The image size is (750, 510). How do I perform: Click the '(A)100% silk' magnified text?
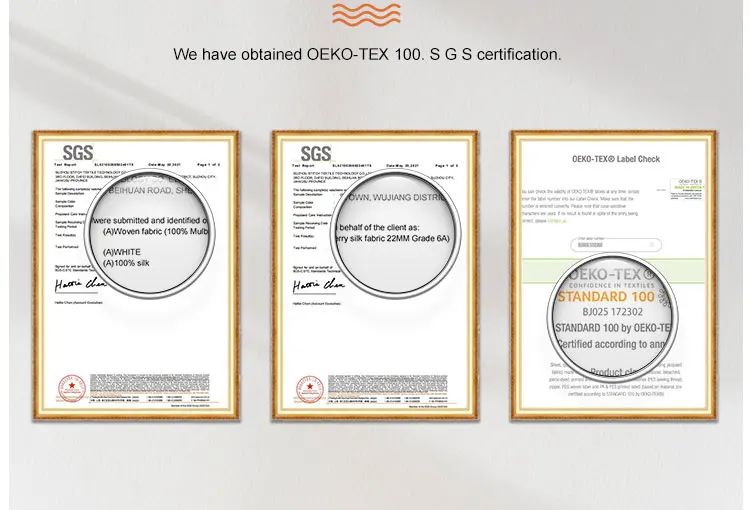pos(126,263)
